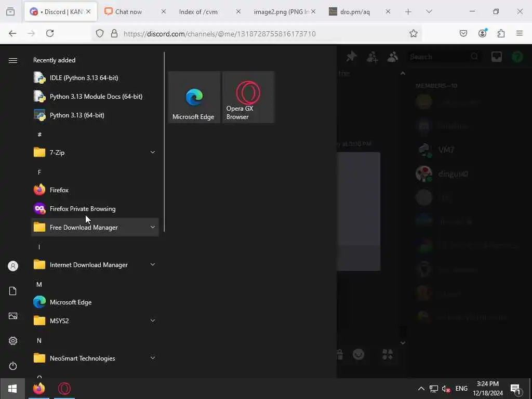This screenshot has height=399, width=532.
Task: Launch Python 3.13 (64-bit) app
Action: click(95, 115)
